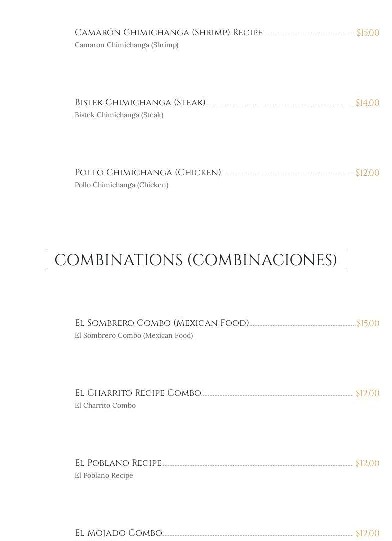This screenshot has width=392, height=541.
Task: Click the $15.00 price of El Sombrero Combo
Action: [368, 323]
